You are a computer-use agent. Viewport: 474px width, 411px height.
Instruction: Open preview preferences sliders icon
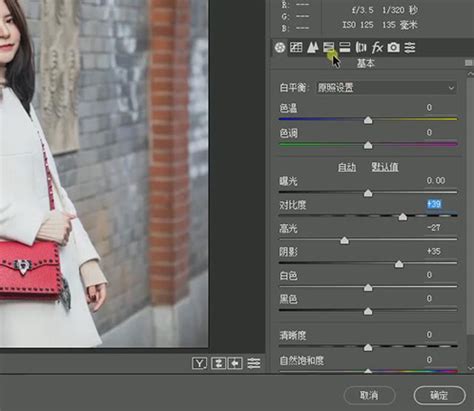point(254,363)
